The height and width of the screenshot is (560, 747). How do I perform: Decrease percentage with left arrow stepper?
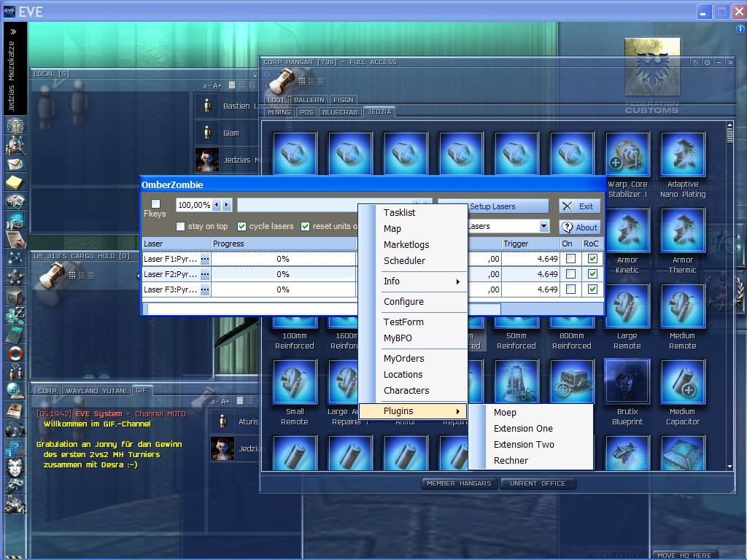click(217, 205)
